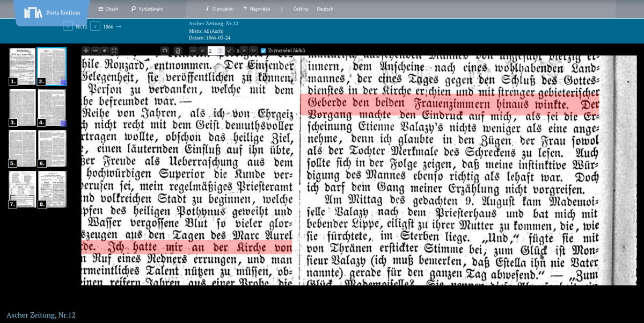
Task: Switch language to Deutsch
Action: (x=325, y=9)
